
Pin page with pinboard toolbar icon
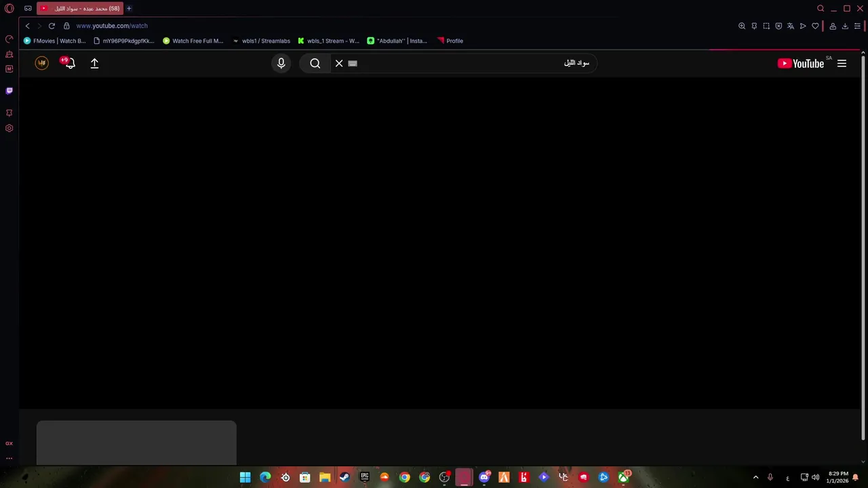tap(754, 26)
